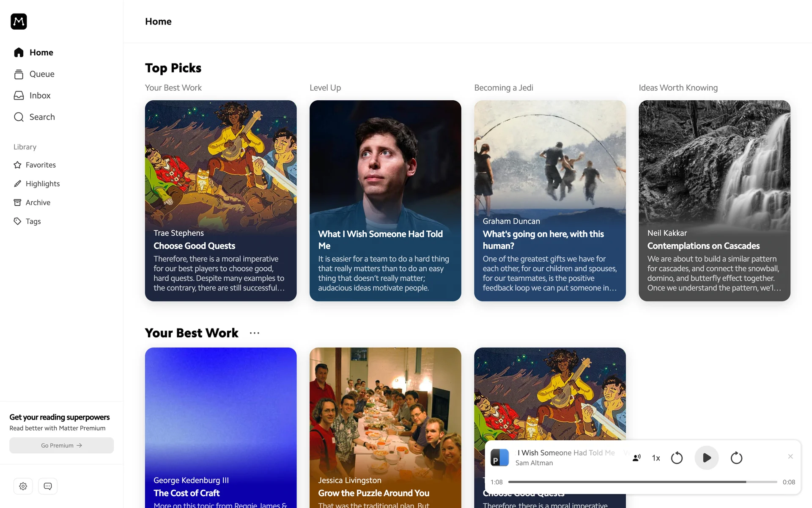Rewind audio with the skip-back icon

click(677, 458)
